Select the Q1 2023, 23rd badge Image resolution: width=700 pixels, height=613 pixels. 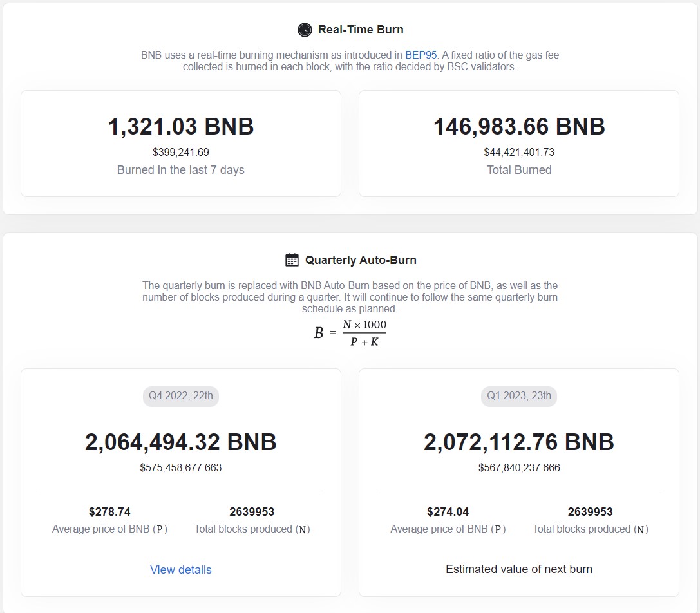(x=519, y=396)
